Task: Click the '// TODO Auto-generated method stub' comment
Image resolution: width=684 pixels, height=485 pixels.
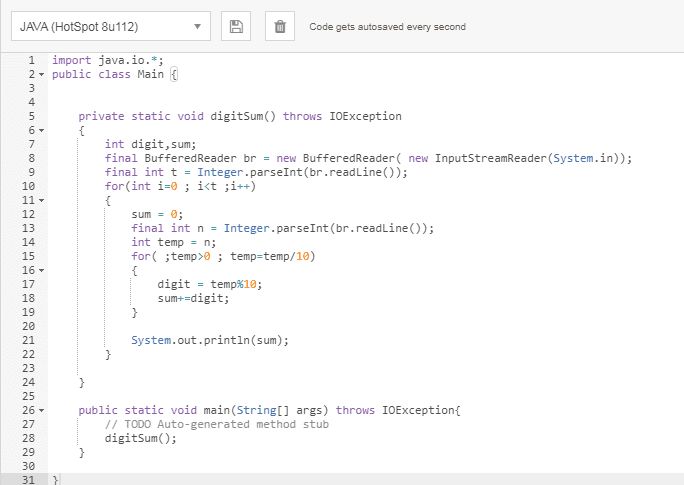Action: pos(216,424)
